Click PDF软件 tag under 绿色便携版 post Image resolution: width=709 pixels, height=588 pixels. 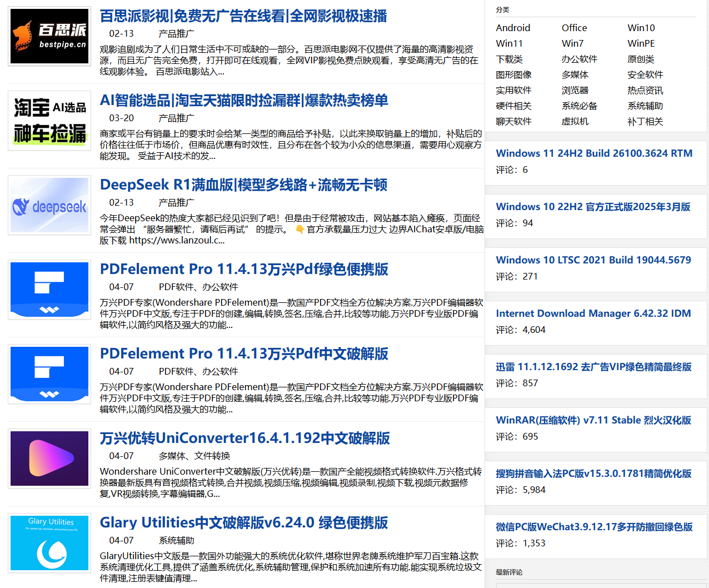(x=176, y=287)
